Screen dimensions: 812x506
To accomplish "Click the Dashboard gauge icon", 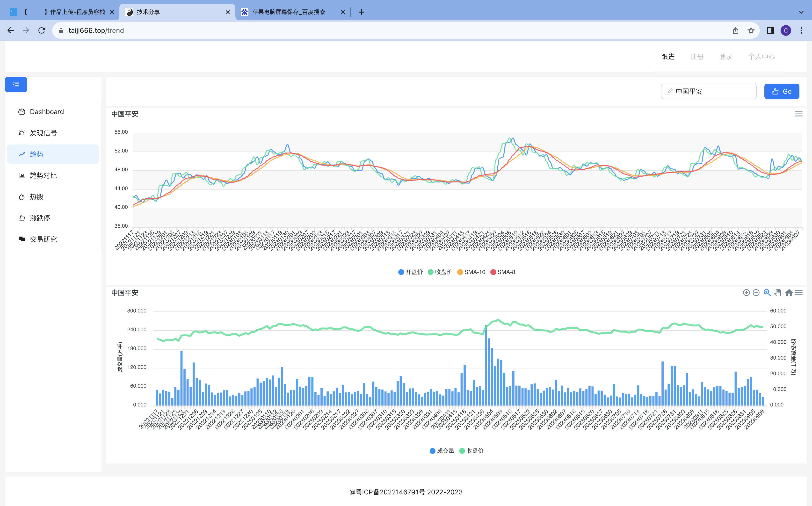I will pos(22,112).
